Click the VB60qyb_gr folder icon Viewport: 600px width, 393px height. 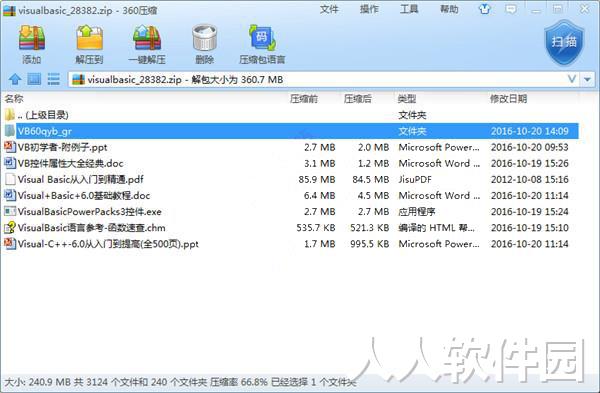pos(10,131)
